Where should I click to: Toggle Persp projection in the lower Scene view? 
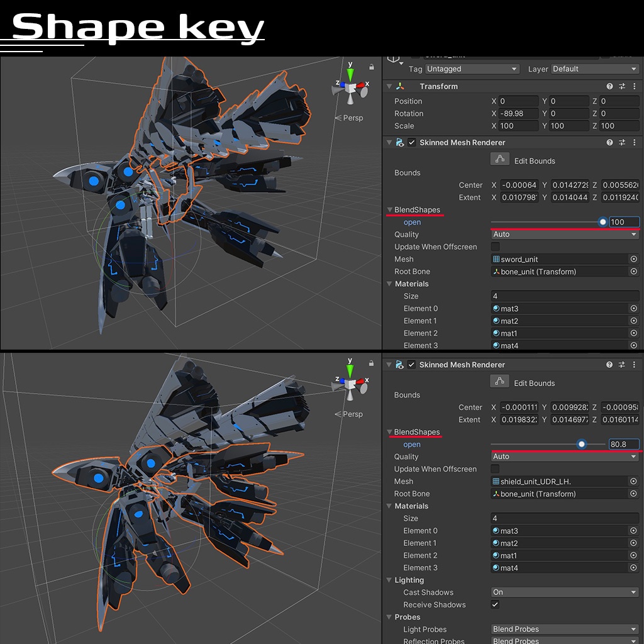coord(349,414)
